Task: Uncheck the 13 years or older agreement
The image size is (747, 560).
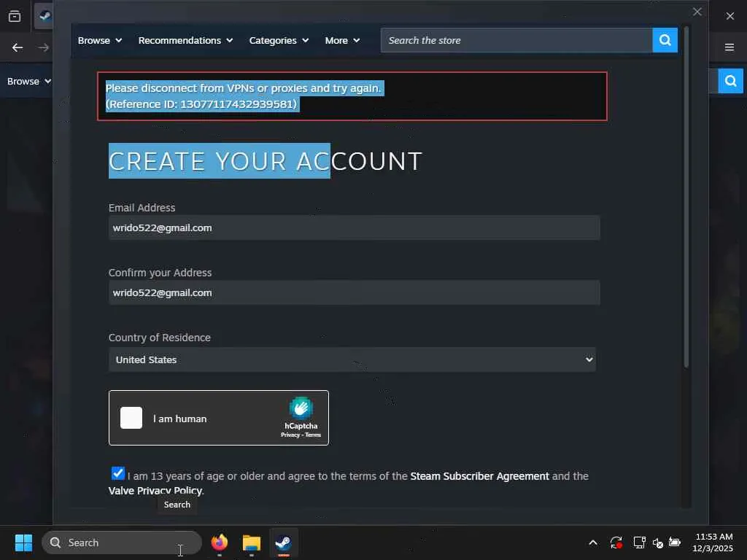Action: click(x=117, y=473)
